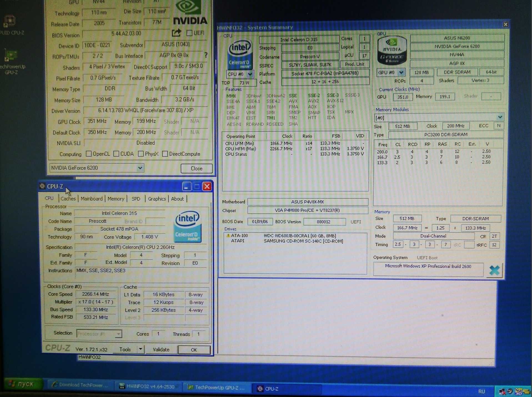
Task: Switch to TechPowerUp GPU-Z taskbar item
Action: tap(217, 387)
